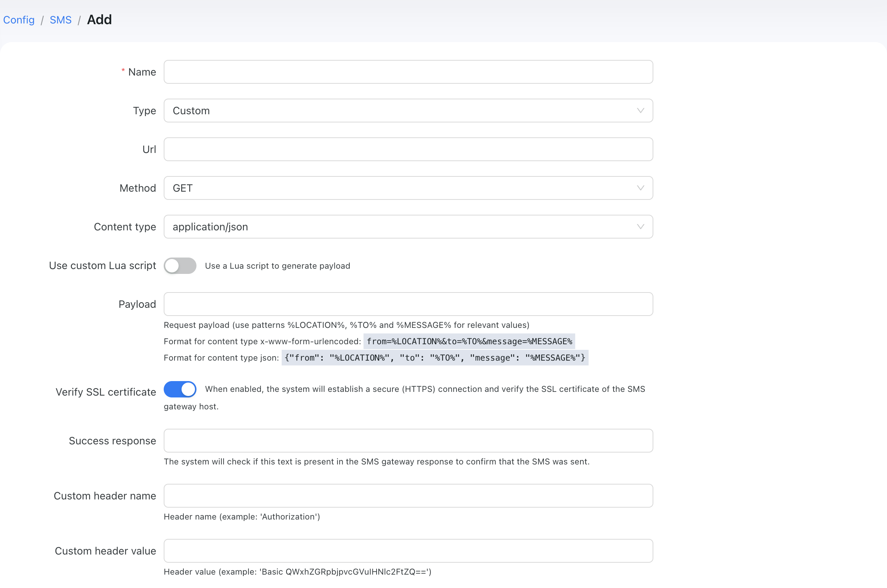The width and height of the screenshot is (887, 588).
Task: Click the chevron arrow of the Method dropdown
Action: point(640,188)
